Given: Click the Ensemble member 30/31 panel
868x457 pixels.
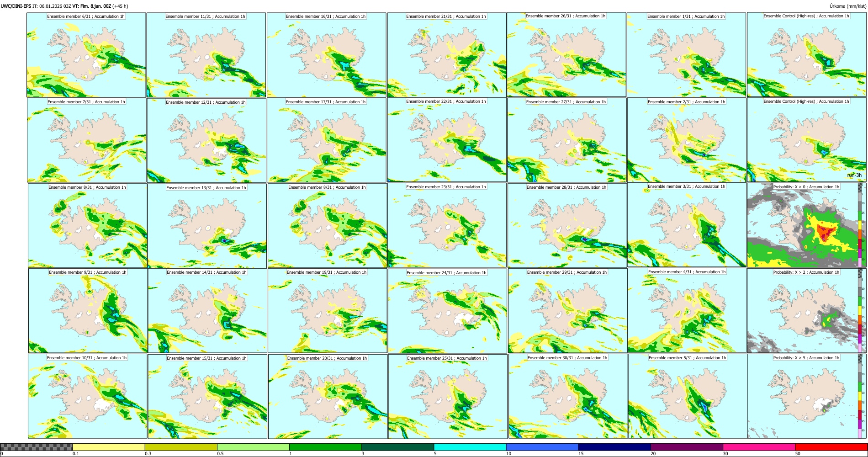Looking at the screenshot, I should pos(568,396).
